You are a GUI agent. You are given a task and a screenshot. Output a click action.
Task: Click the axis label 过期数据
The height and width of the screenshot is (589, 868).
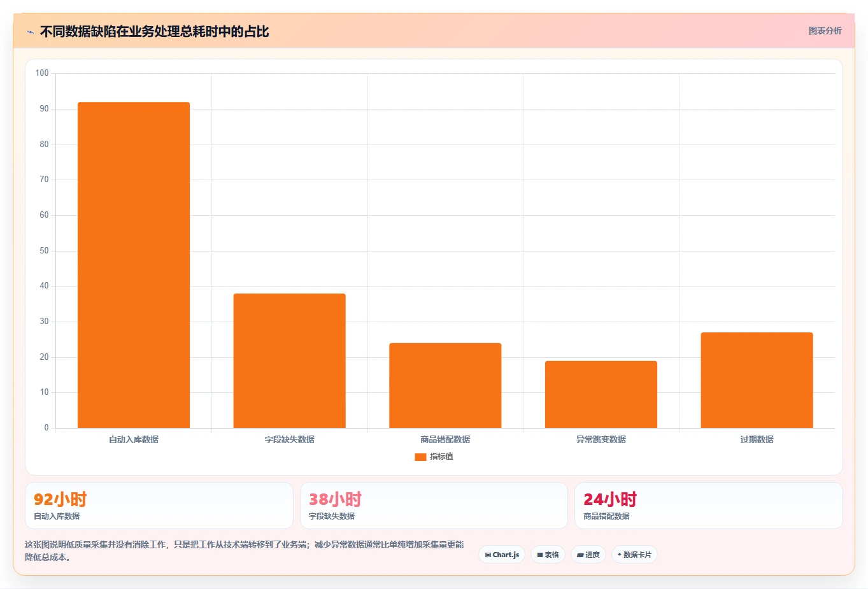[757, 439]
